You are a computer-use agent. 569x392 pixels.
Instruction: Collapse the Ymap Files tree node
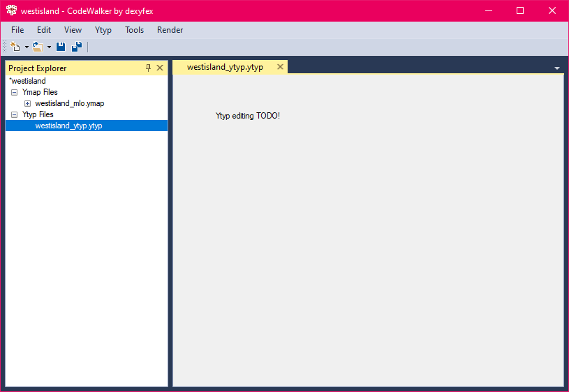[14, 93]
